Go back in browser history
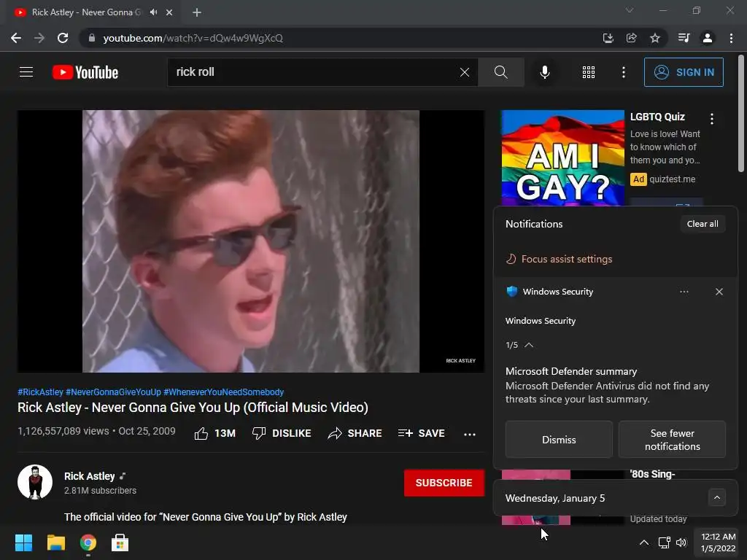This screenshot has height=560, width=747. (x=16, y=38)
